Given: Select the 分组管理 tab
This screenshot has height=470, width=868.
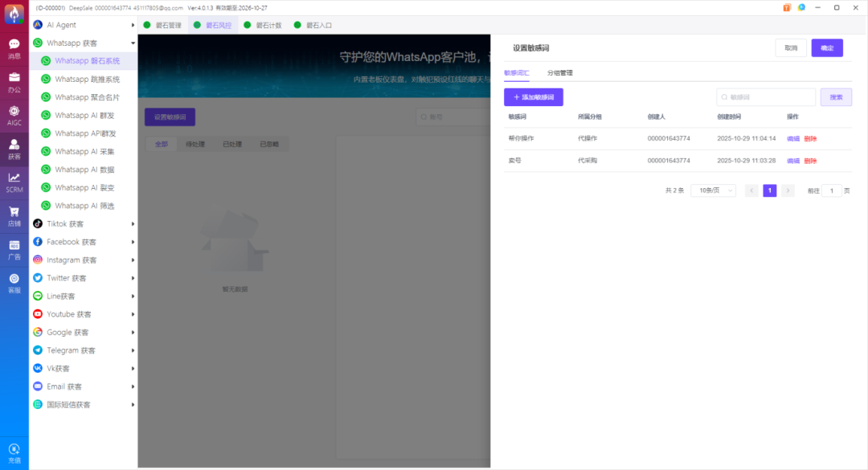Looking at the screenshot, I should tap(559, 72).
